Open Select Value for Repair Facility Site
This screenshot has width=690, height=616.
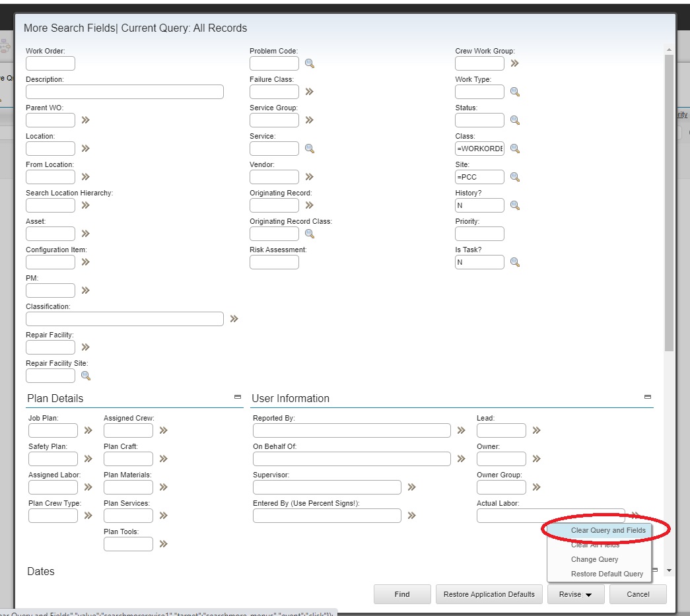pos(86,376)
